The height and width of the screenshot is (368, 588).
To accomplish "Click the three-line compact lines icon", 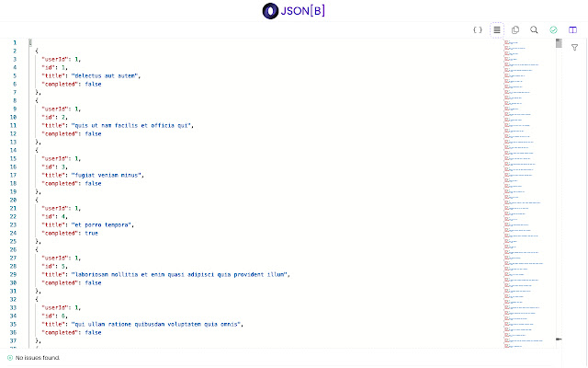I will tap(497, 29).
